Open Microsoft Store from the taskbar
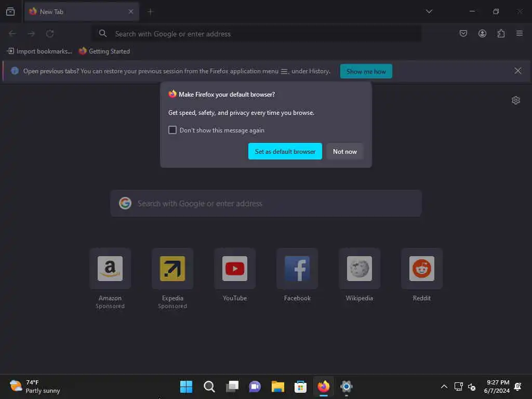This screenshot has height=399, width=532. point(301,387)
